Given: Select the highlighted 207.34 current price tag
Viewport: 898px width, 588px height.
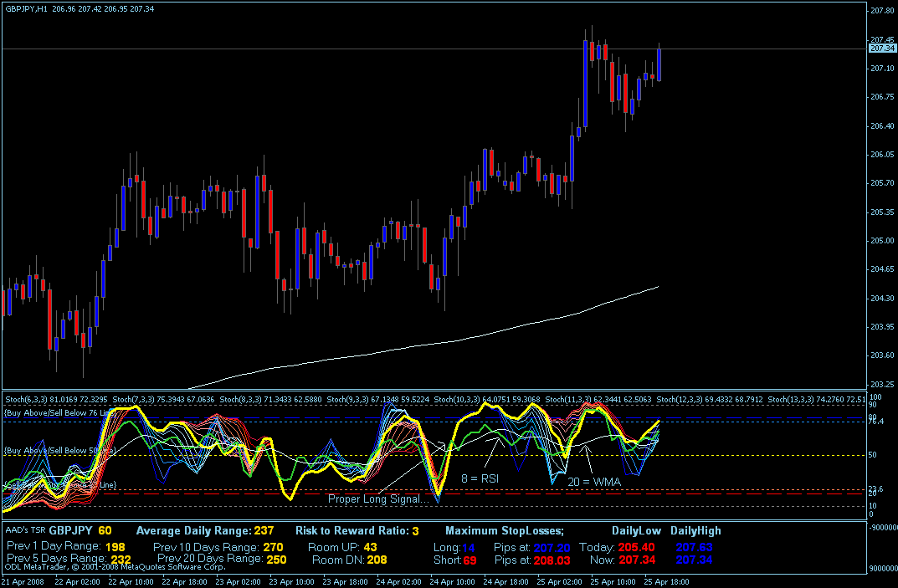Looking at the screenshot, I should point(882,49).
